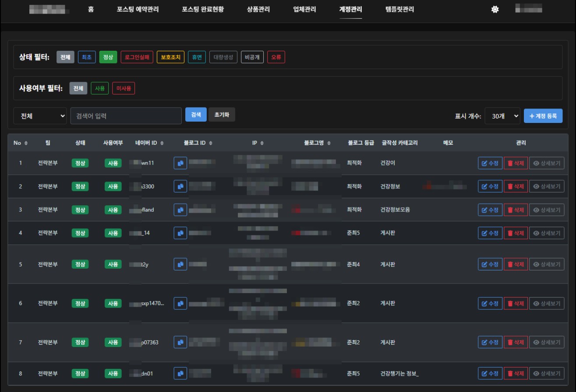Click the 최적화 grade in row 2
Screen dimensions: 576x392
[354, 186]
